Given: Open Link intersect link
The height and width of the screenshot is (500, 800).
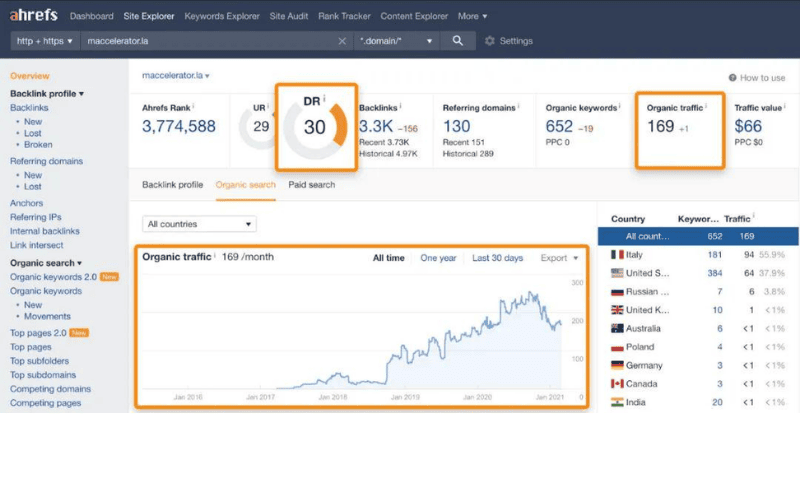Looking at the screenshot, I should point(37,245).
